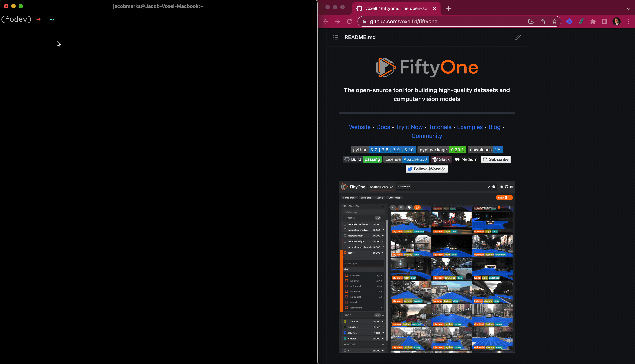Screen dimensions: 635x364
Task: Click the Try it Now link
Action: click(409, 127)
